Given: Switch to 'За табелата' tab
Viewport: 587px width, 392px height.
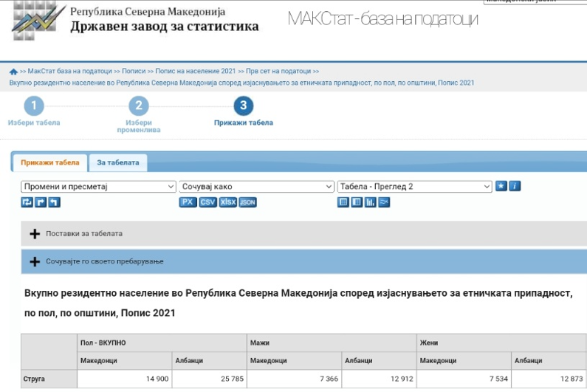Looking at the screenshot, I should [117, 162].
